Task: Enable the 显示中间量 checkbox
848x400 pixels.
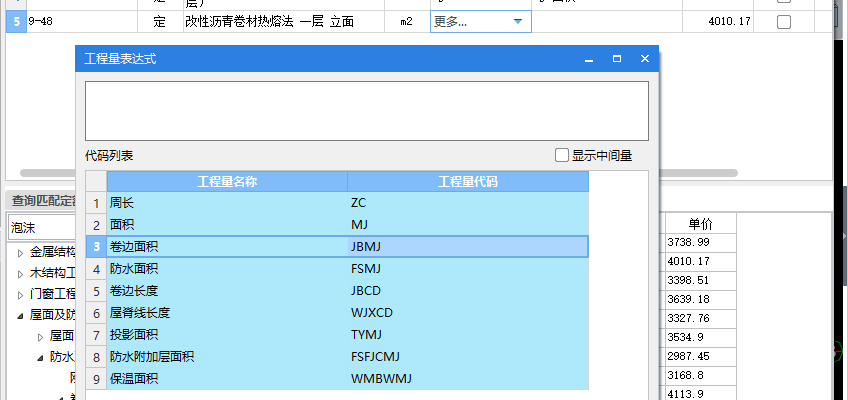Action: [562, 156]
